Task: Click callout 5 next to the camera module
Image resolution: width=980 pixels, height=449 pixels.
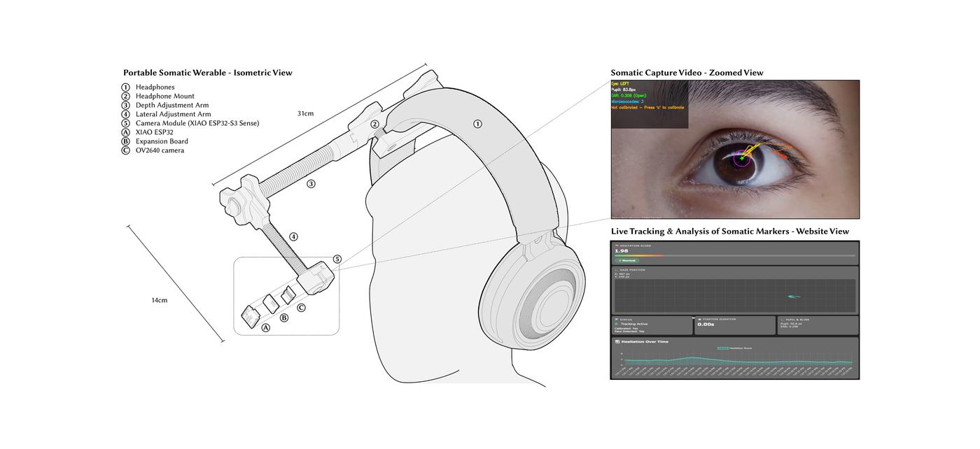Action: pos(337,259)
